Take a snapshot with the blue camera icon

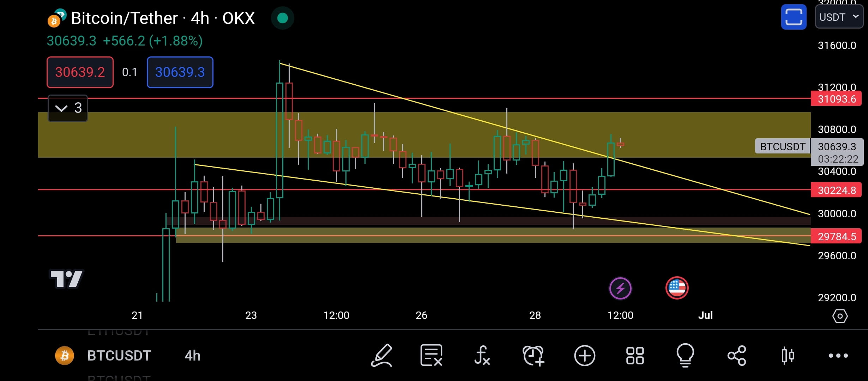[x=794, y=17]
